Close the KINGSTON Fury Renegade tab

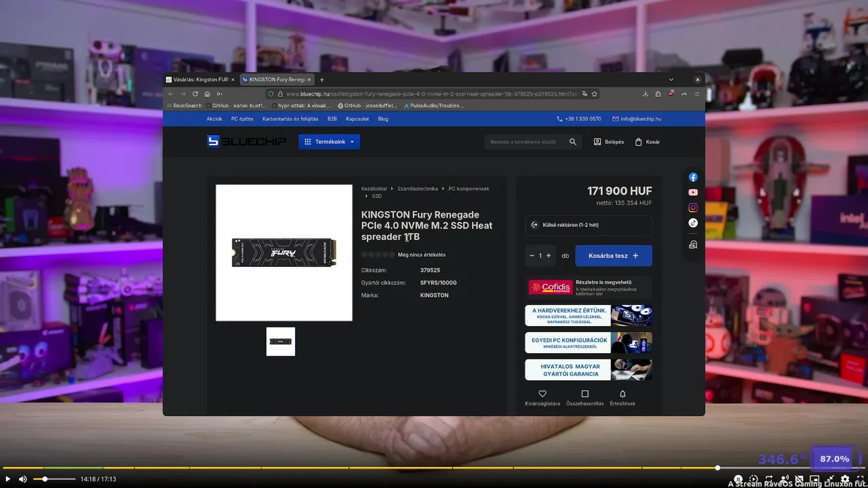(x=309, y=79)
